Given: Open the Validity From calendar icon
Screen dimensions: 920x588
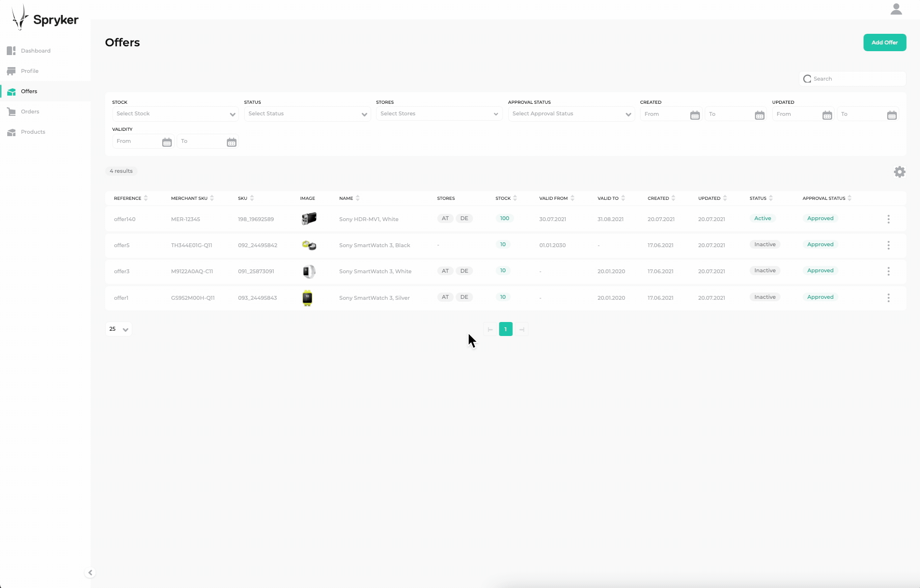Looking at the screenshot, I should (x=167, y=142).
